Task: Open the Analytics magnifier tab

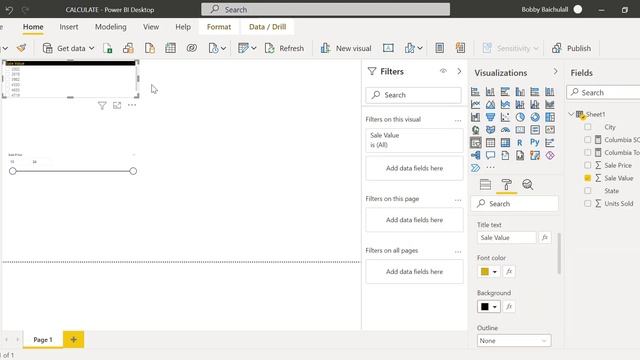Action: click(x=527, y=184)
